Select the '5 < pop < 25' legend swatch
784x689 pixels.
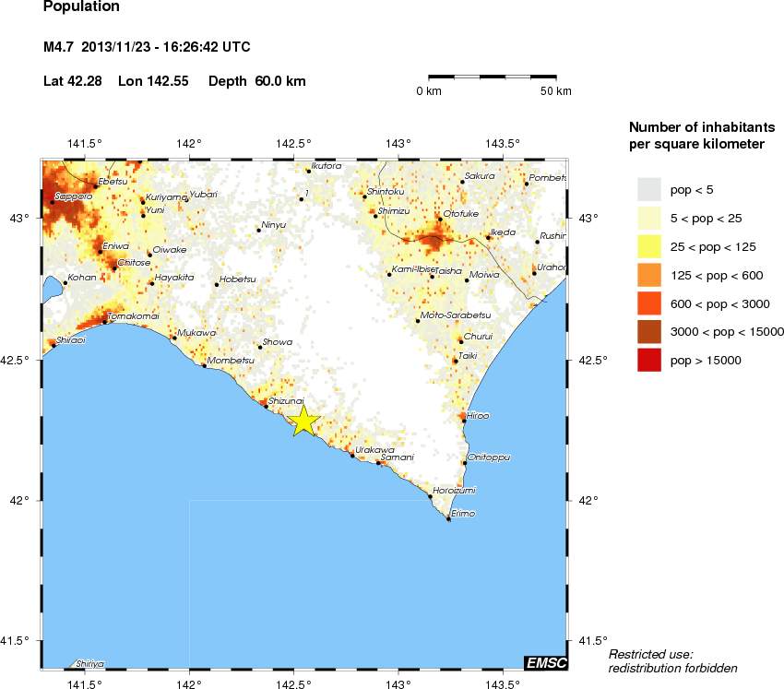coord(650,219)
